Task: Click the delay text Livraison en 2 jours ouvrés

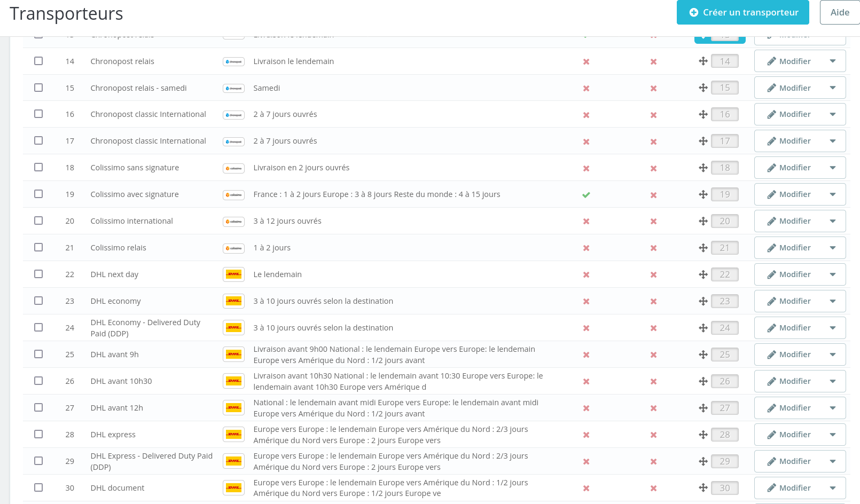Action: (x=301, y=168)
